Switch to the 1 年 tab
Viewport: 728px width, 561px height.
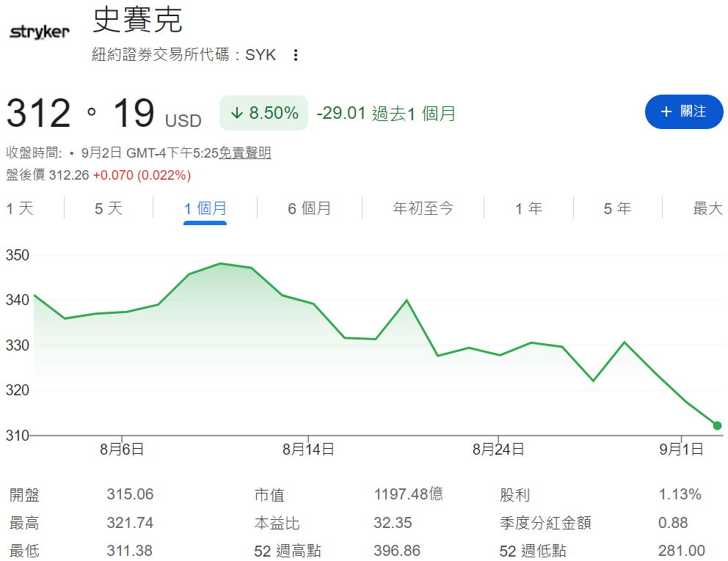click(529, 208)
